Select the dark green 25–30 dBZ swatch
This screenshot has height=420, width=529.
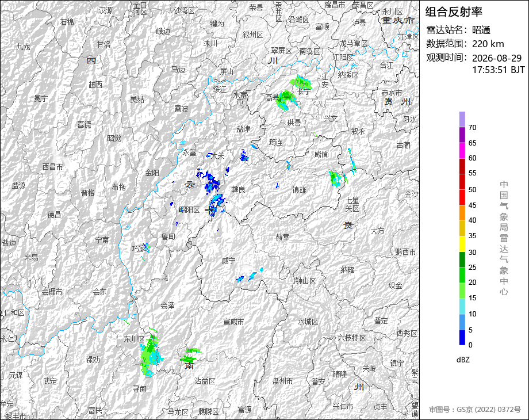[x=462, y=259]
